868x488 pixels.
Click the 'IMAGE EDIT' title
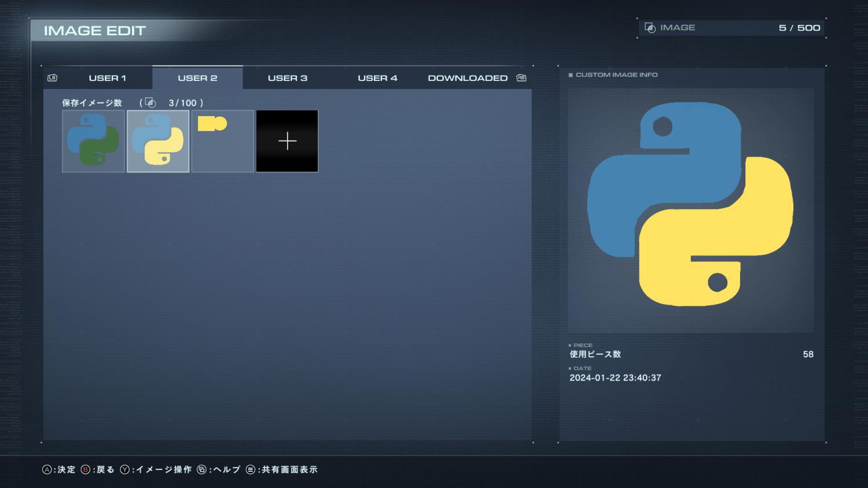[x=95, y=31]
